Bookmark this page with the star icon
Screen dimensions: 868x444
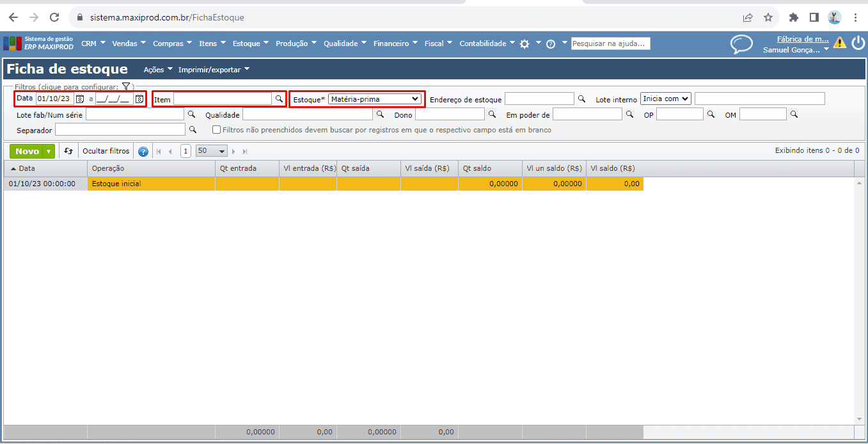[768, 17]
